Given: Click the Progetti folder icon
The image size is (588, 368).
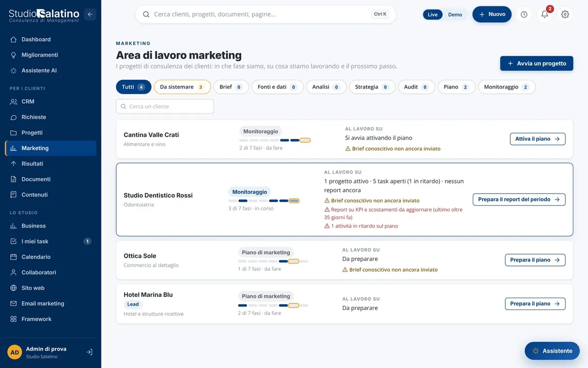Looking at the screenshot, I should click(x=14, y=132).
